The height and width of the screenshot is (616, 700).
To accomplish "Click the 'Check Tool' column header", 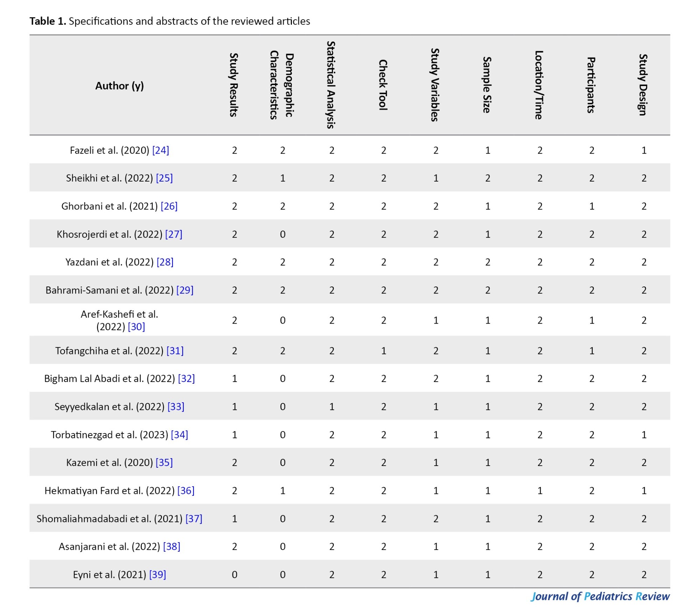I will point(383,85).
